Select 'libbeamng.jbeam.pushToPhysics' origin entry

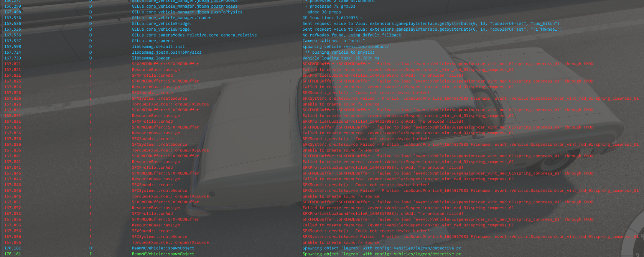pyautogui.click(x=166, y=52)
